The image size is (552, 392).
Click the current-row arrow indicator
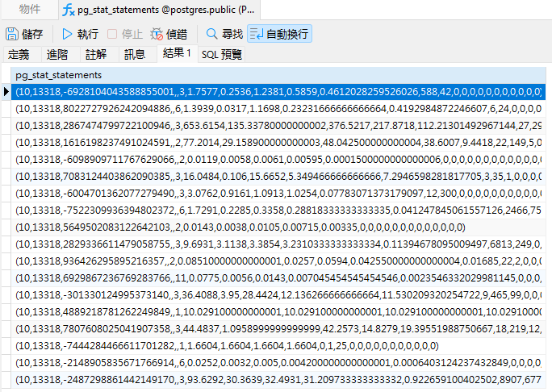click(x=6, y=91)
